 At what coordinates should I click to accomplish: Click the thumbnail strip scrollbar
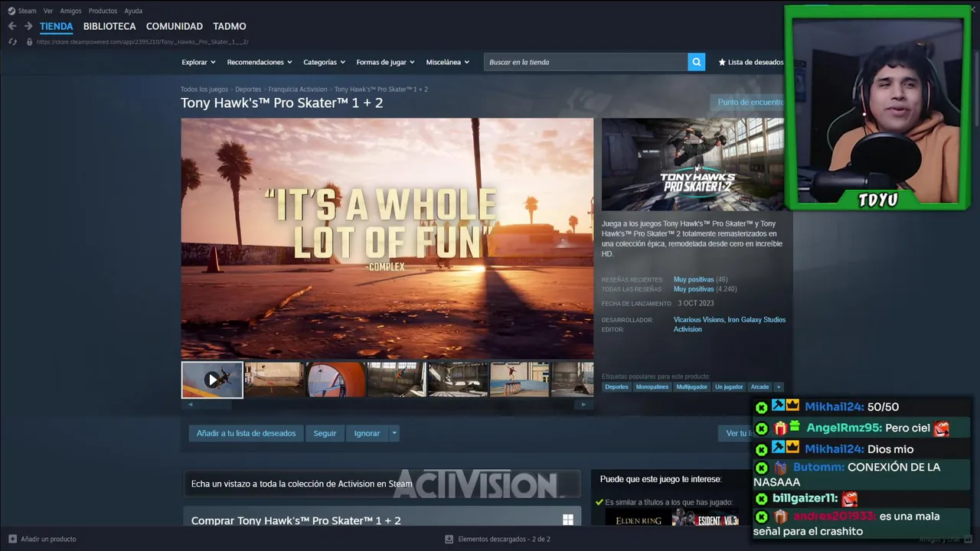[387, 404]
